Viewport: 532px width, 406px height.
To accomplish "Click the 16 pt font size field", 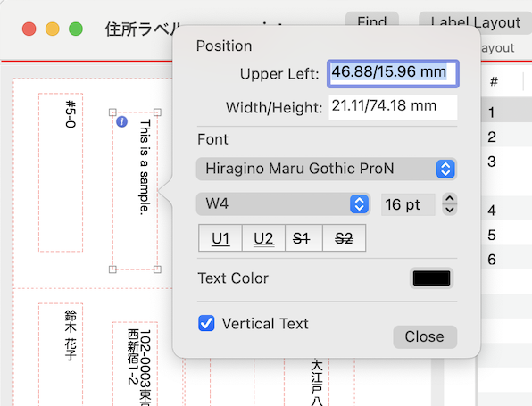I will (408, 204).
